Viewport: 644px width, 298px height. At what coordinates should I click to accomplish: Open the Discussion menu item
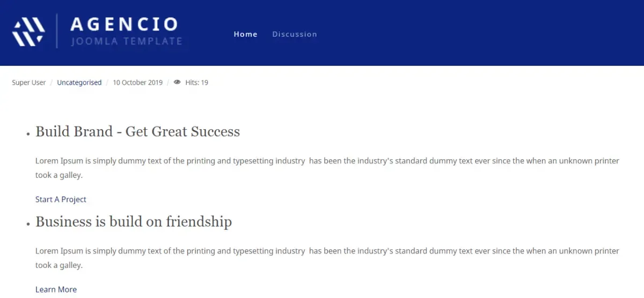[x=295, y=34]
